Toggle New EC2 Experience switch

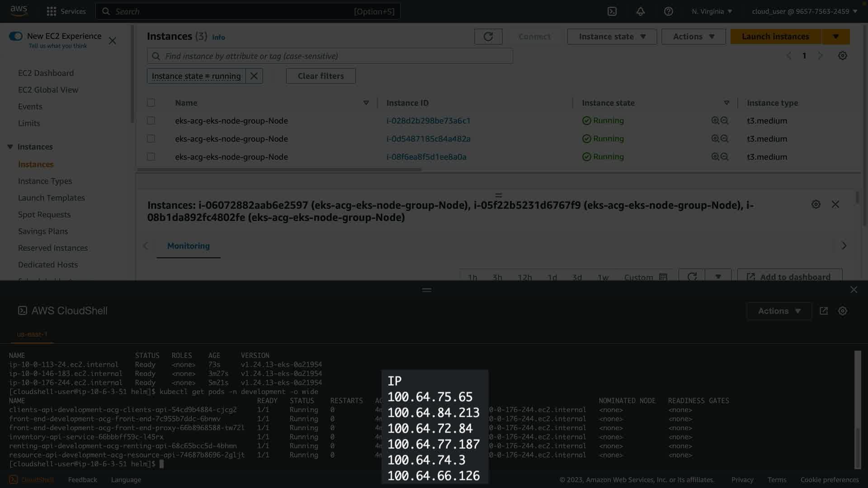(16, 36)
